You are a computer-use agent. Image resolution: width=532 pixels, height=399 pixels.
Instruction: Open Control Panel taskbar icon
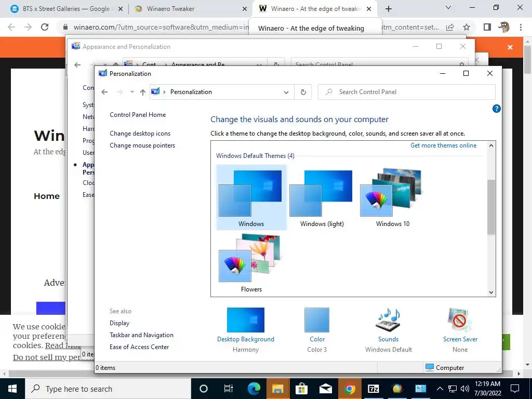pyautogui.click(x=421, y=389)
